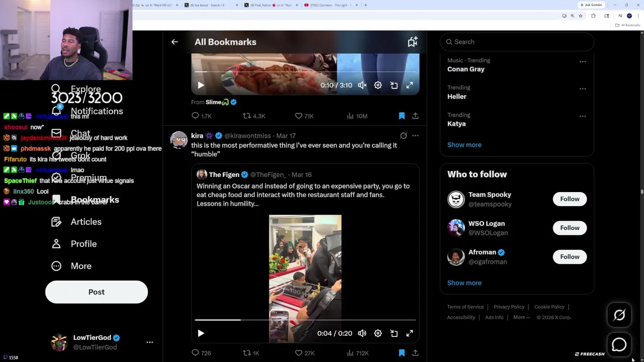Screen dimensions: 644x362
Task: Open more options for Heller trend
Action: [x=583, y=89]
